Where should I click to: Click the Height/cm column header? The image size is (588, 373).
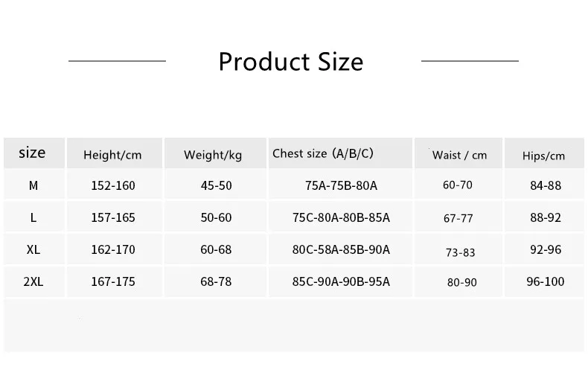(112, 155)
